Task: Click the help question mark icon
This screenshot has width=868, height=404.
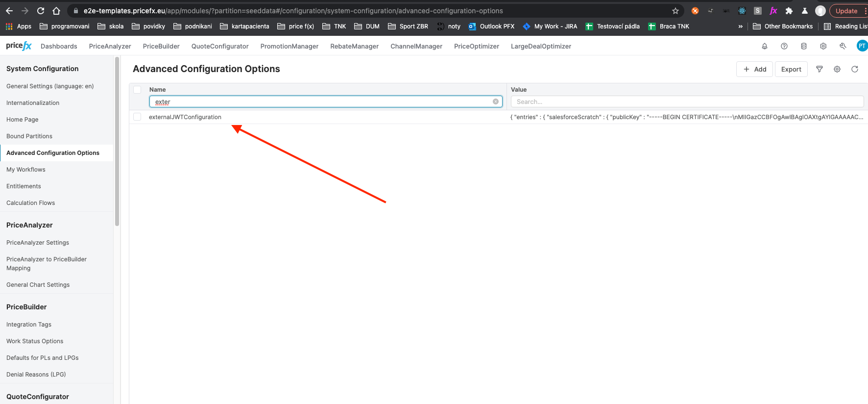Action: (x=784, y=46)
